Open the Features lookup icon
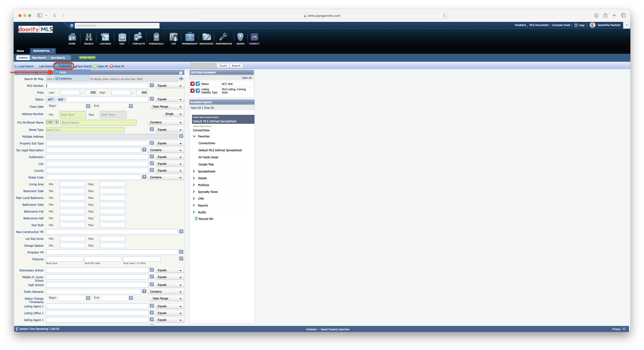 coord(181,259)
